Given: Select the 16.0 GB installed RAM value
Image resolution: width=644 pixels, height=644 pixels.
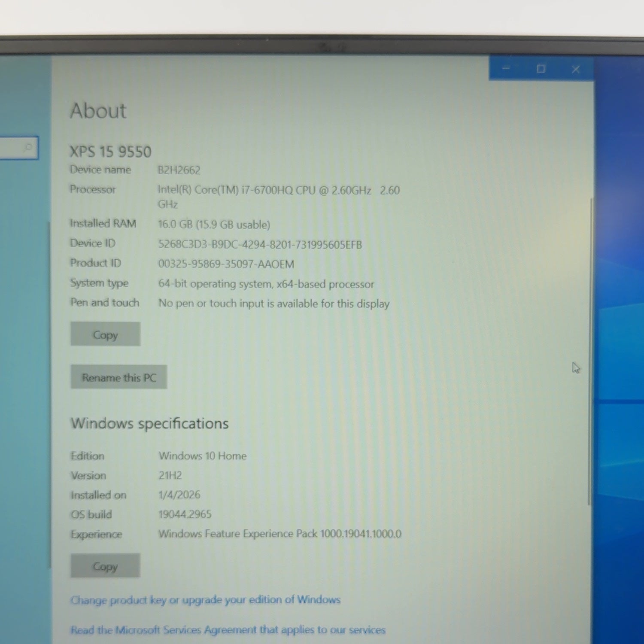Looking at the screenshot, I should (x=214, y=225).
